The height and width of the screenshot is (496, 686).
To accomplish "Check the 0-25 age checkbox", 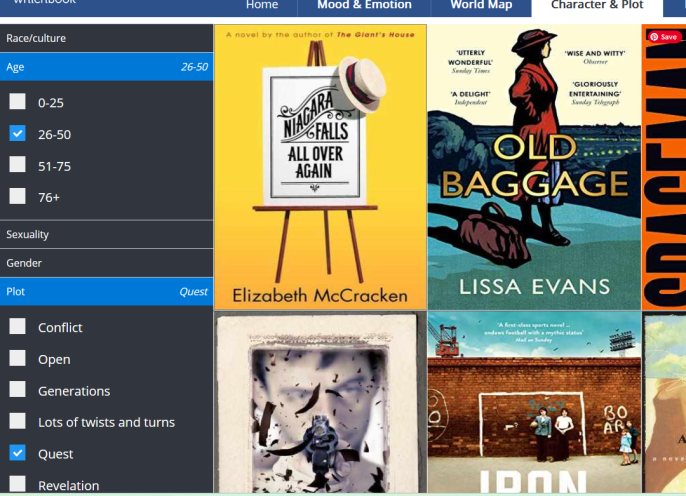I will tap(18, 101).
